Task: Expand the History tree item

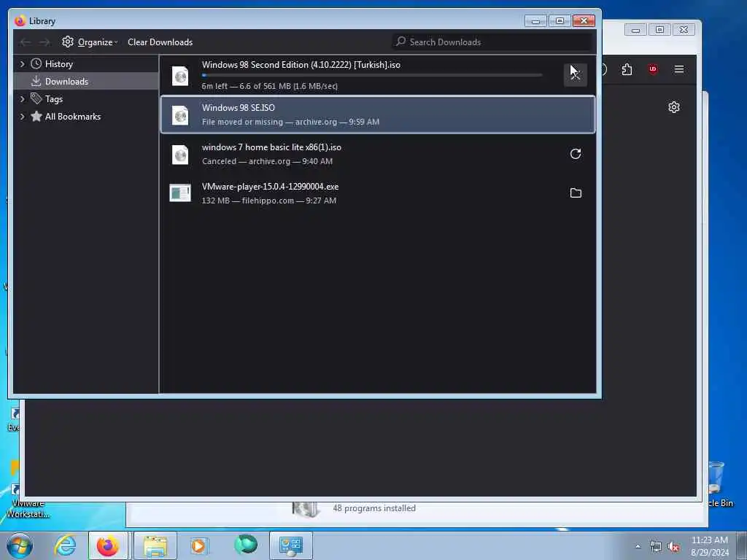Action: [22, 64]
